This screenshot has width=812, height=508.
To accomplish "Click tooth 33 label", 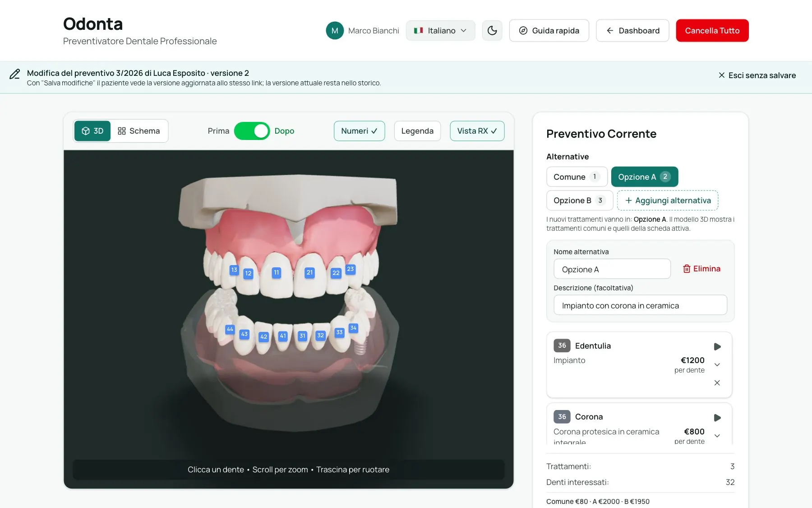I will point(339,332).
